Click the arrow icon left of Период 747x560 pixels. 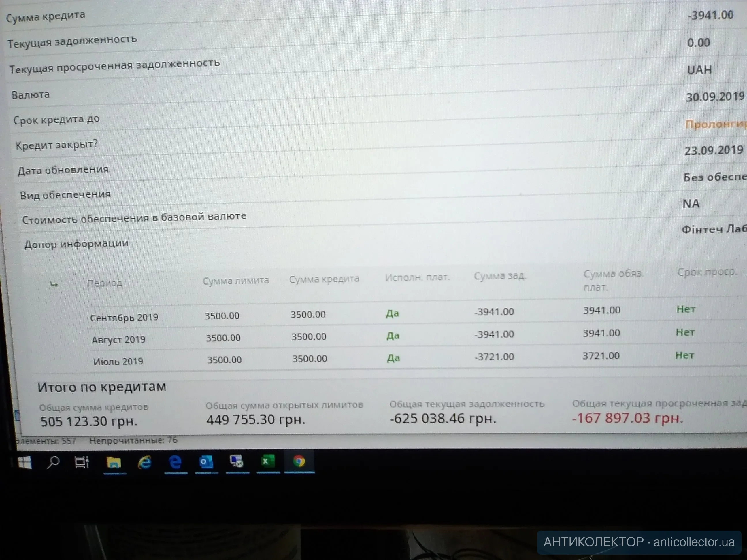click(54, 284)
